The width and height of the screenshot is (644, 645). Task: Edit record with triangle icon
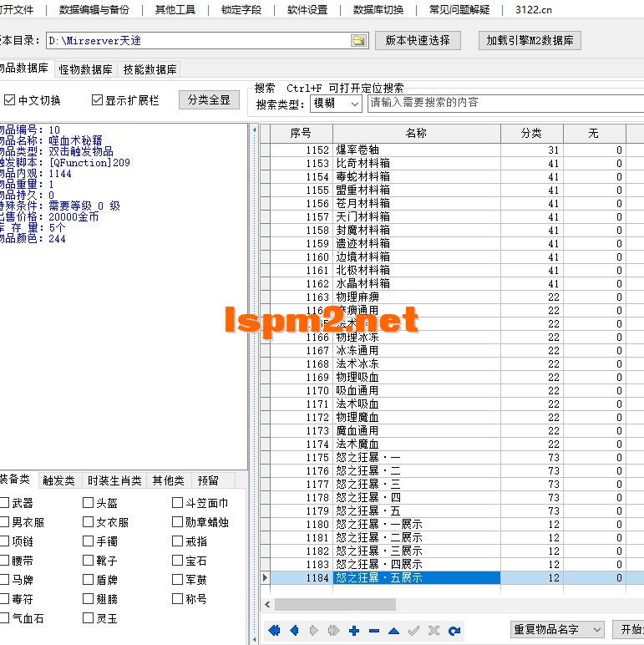tap(393, 630)
